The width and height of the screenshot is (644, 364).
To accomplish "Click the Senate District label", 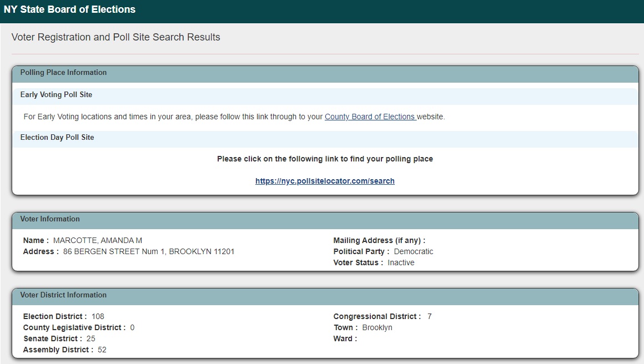I will [53, 338].
